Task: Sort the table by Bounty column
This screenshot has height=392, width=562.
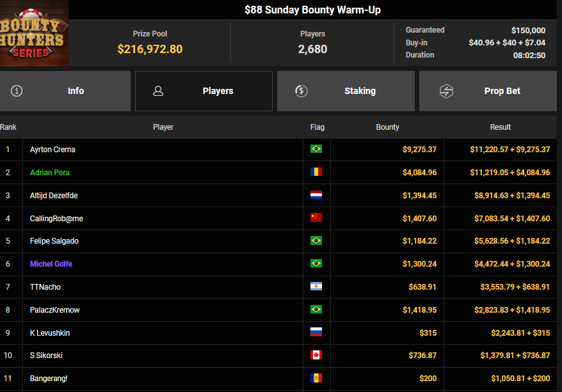Action: coord(387,127)
